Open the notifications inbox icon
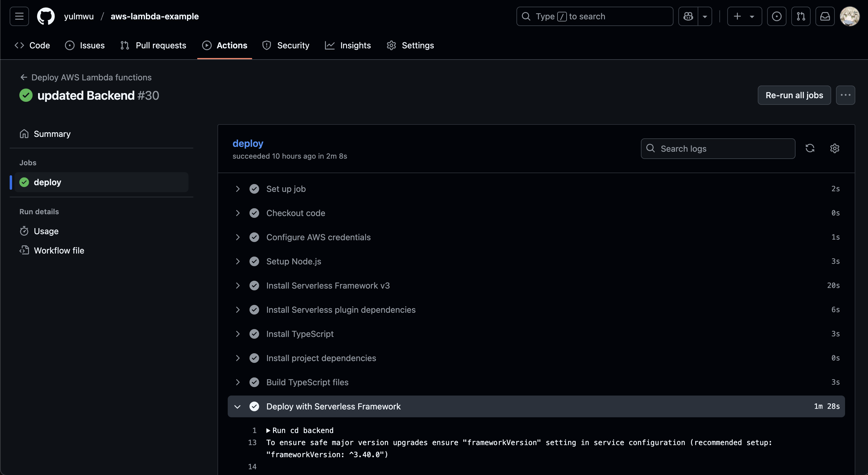Viewport: 868px width, 475px height. [x=825, y=16]
